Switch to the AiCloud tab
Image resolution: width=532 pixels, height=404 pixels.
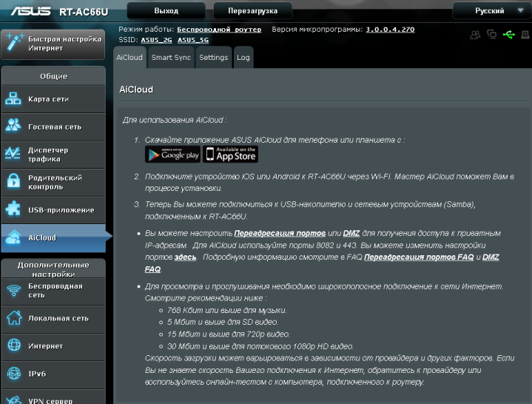coord(129,57)
